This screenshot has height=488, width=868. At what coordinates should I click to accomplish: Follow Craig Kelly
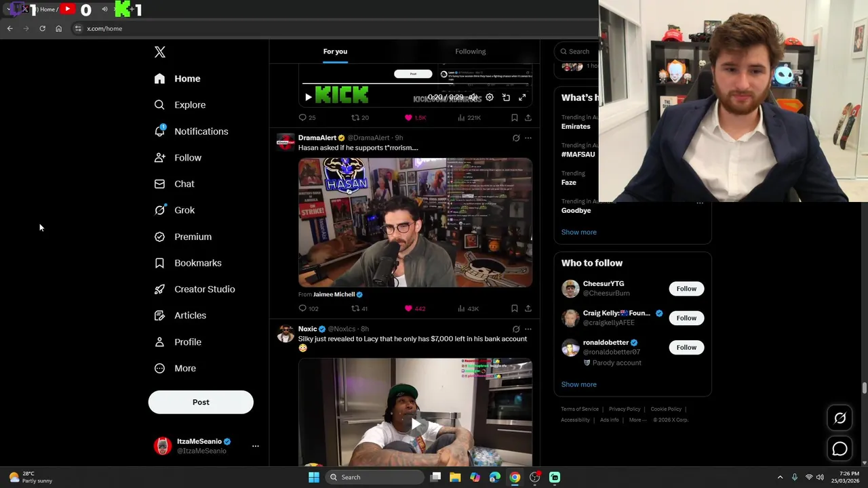(686, 318)
